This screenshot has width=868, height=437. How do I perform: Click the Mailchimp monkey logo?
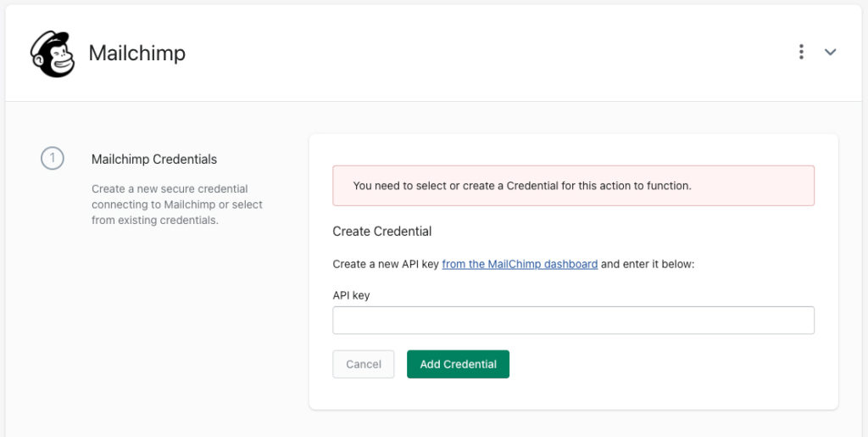[x=53, y=53]
